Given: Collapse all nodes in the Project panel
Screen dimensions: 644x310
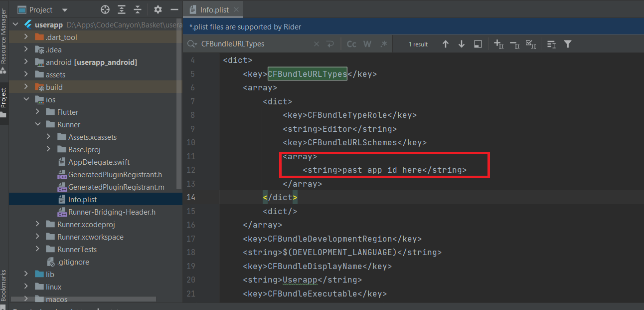Looking at the screenshot, I should coord(137,9).
